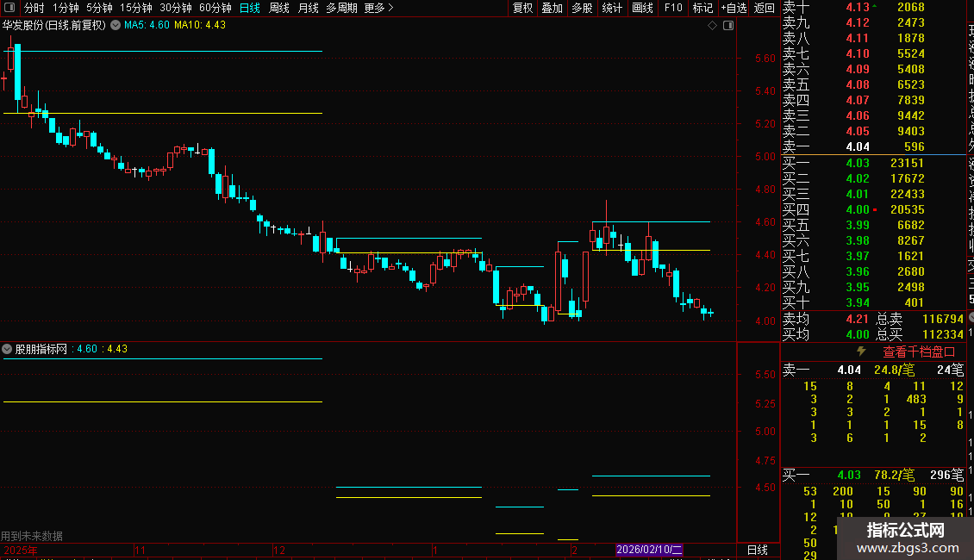Select the 30分钟 period
This screenshot has height=560, width=974.
[176, 8]
